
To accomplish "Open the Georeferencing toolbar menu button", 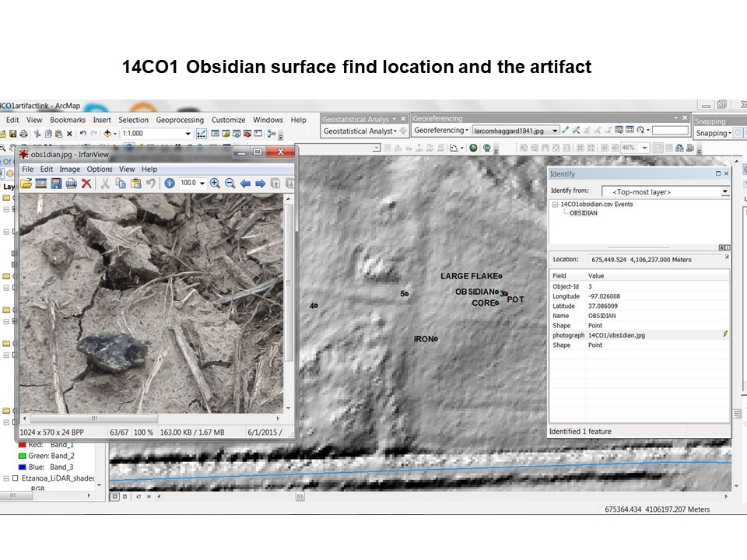I will 440,131.
